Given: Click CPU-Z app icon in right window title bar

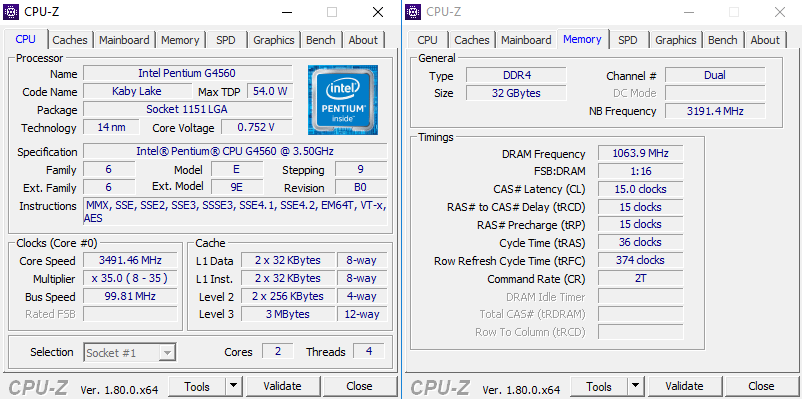Looking at the screenshot, I should pyautogui.click(x=413, y=12).
